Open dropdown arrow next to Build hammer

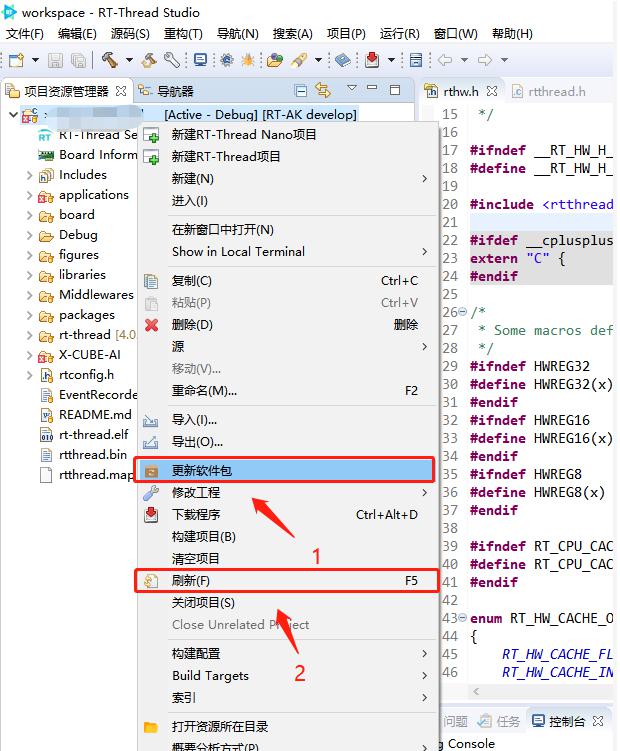click(129, 60)
